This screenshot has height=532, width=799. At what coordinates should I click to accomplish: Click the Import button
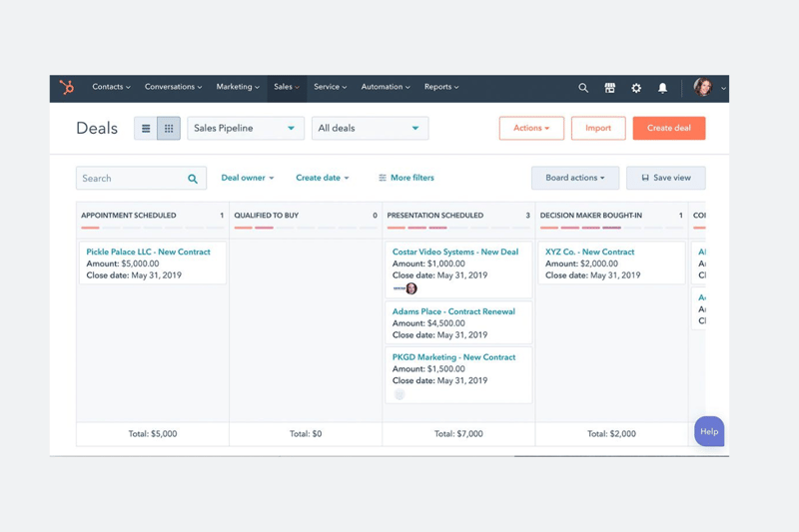(598, 128)
